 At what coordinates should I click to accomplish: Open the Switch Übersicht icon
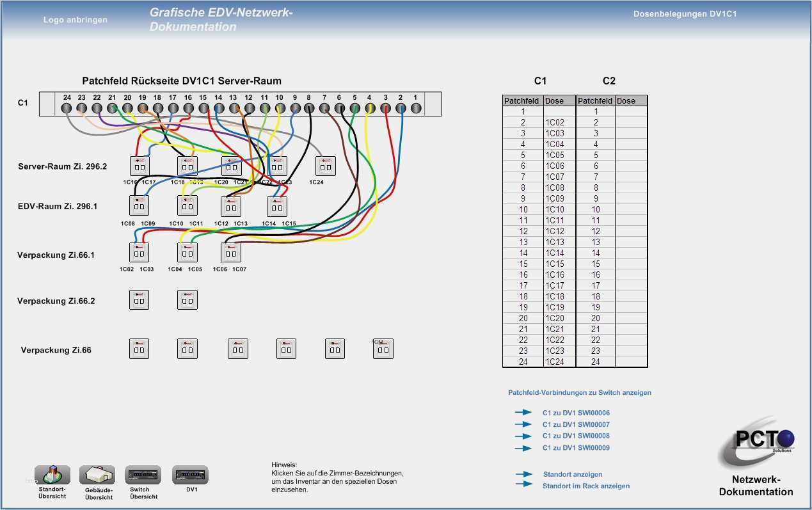[x=143, y=475]
